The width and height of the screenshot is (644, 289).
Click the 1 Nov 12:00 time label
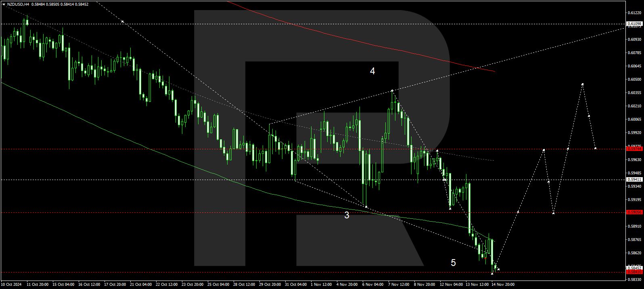(321, 285)
